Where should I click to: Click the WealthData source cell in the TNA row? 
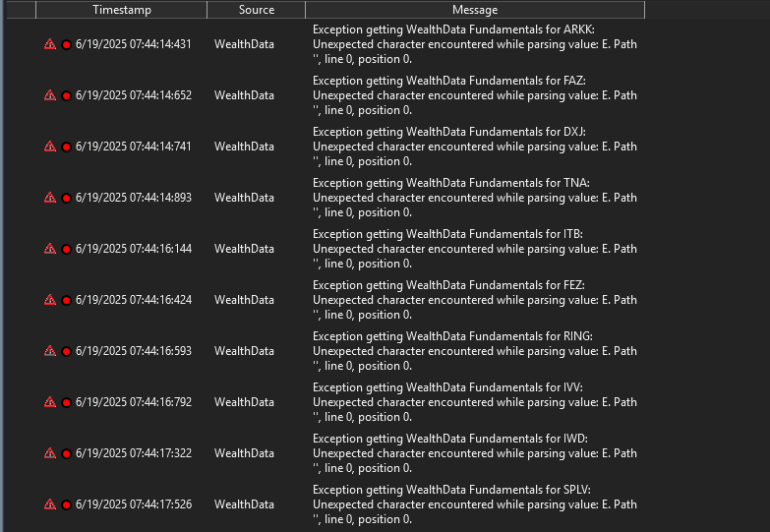[244, 198]
